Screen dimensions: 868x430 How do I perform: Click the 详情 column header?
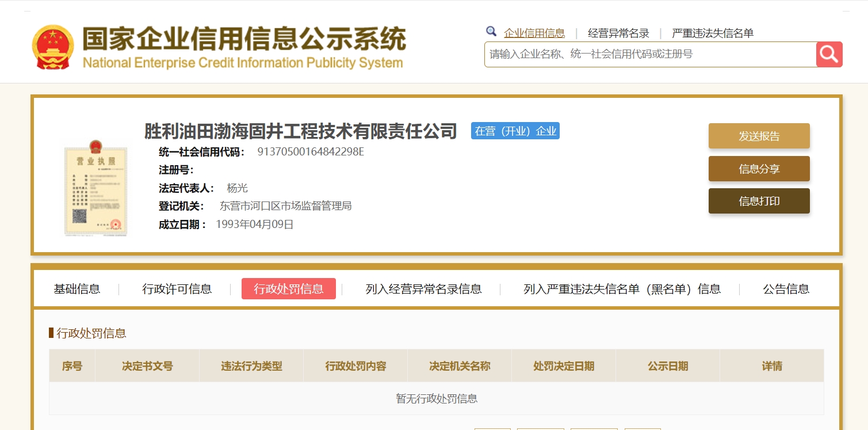coord(772,366)
